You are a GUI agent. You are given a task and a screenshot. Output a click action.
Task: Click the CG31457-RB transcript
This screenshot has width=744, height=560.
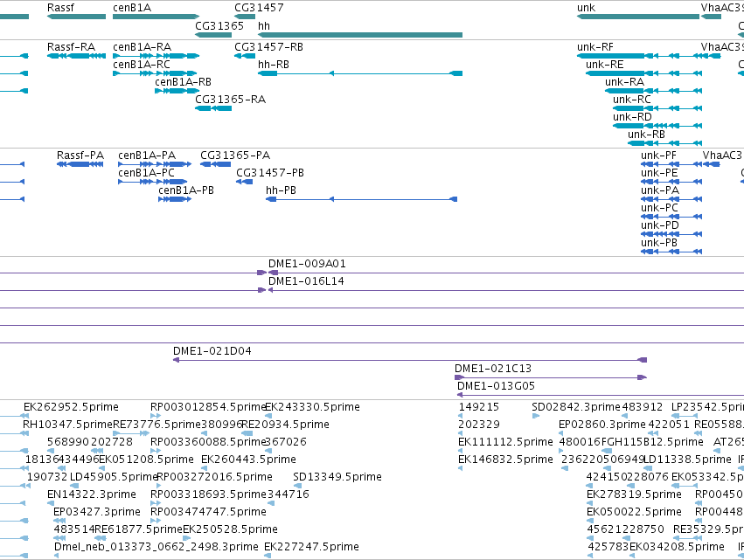[245, 56]
